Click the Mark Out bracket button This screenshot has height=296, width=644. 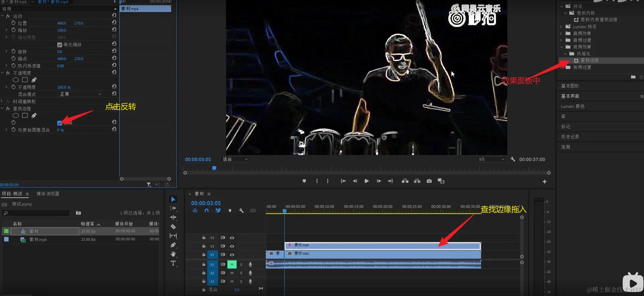pos(328,181)
